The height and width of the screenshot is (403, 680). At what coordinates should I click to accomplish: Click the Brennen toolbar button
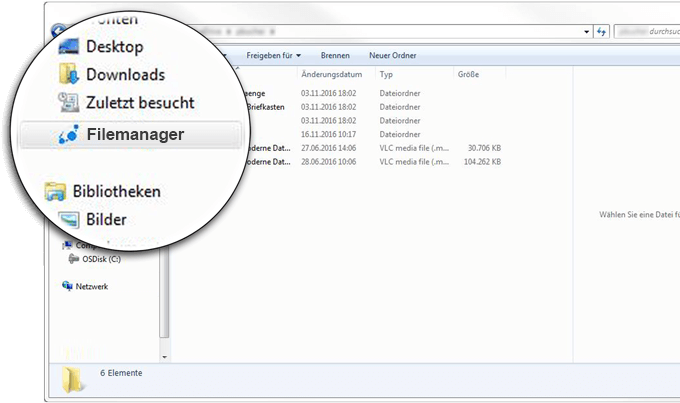335,56
